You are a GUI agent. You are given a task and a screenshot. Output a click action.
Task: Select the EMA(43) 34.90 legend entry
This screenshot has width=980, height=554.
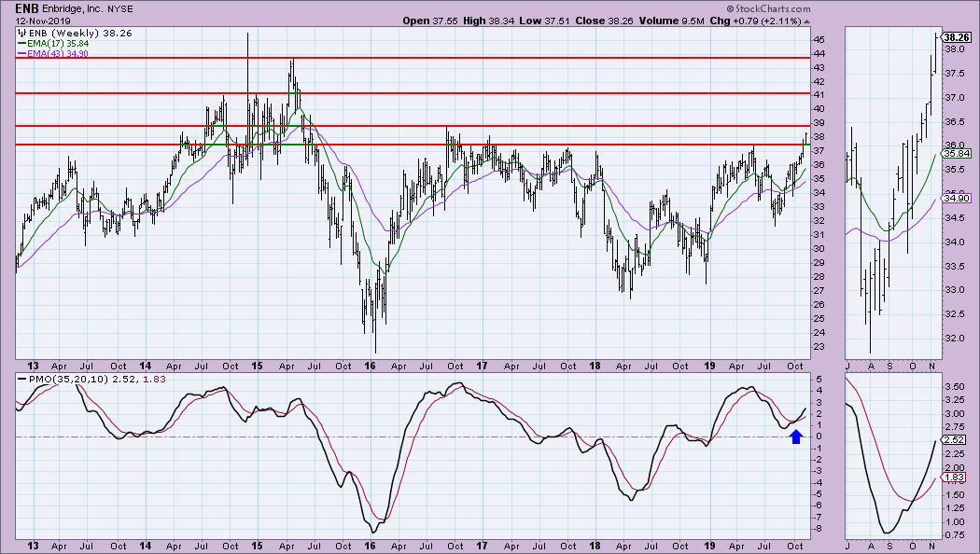pyautogui.click(x=58, y=54)
